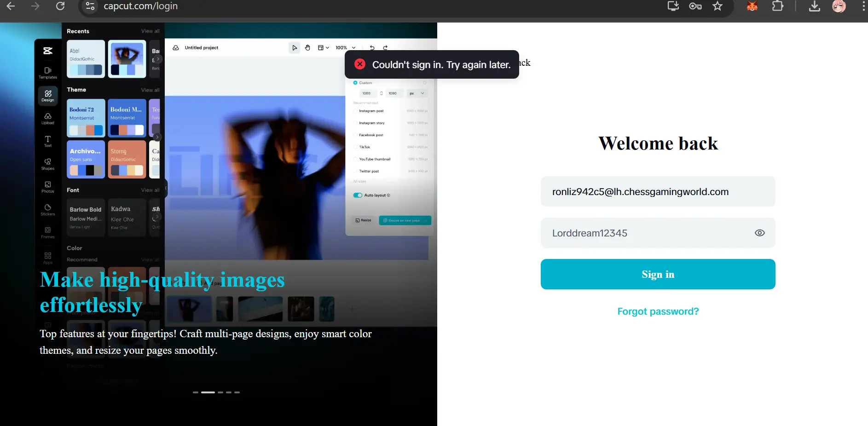Open Templates in the preview sidebar
This screenshot has width=868, height=426.
[48, 73]
